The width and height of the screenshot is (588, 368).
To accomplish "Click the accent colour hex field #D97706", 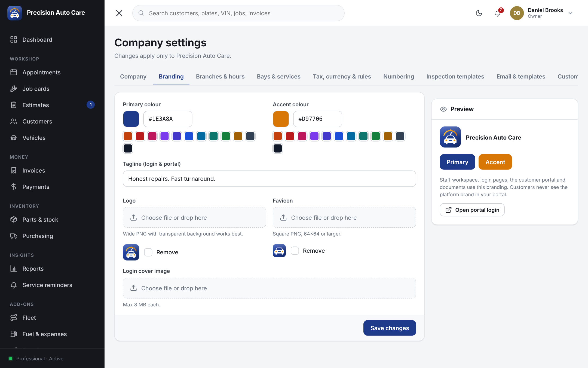I will pyautogui.click(x=317, y=119).
